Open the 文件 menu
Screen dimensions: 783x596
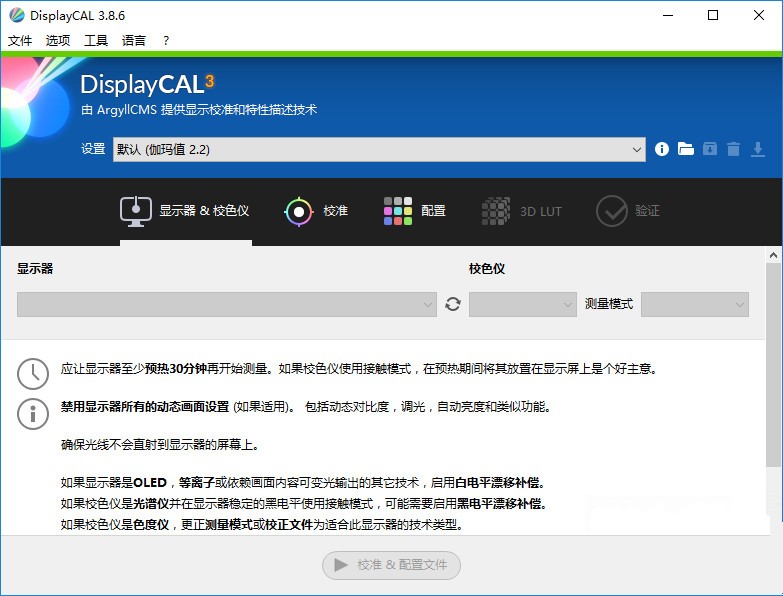click(x=20, y=40)
